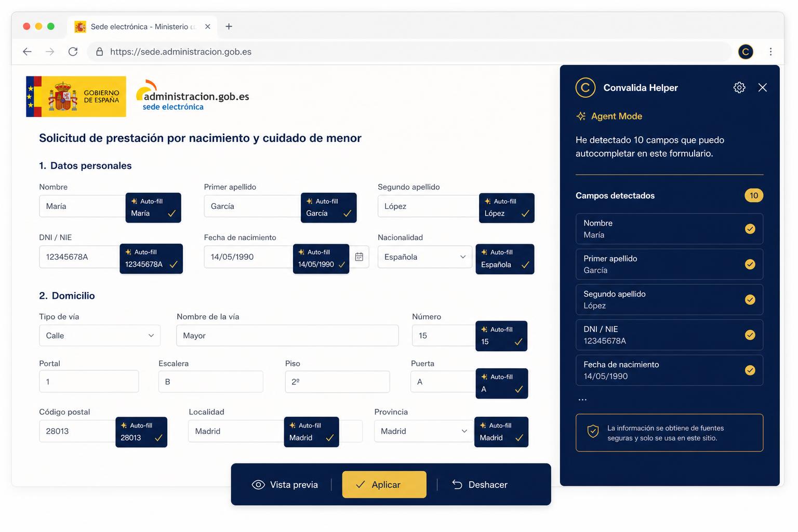The image size is (798, 532).
Task: Go back using the browser back arrow
Action: point(28,51)
